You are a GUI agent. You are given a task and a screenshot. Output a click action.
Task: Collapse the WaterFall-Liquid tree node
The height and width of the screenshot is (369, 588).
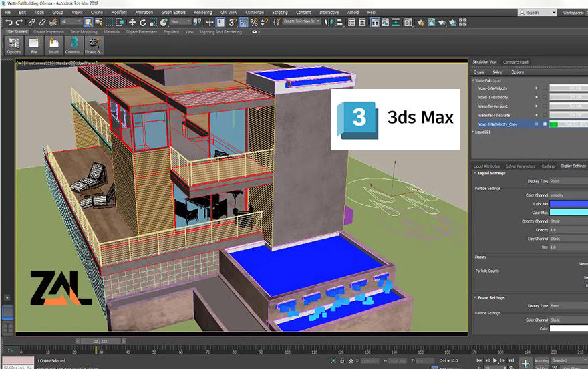(x=473, y=80)
